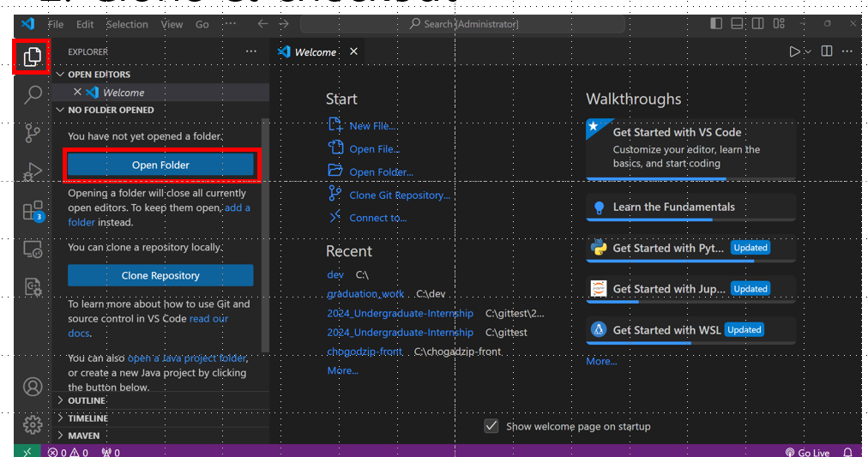
Task: Collapse the Open Editors section
Action: point(60,74)
